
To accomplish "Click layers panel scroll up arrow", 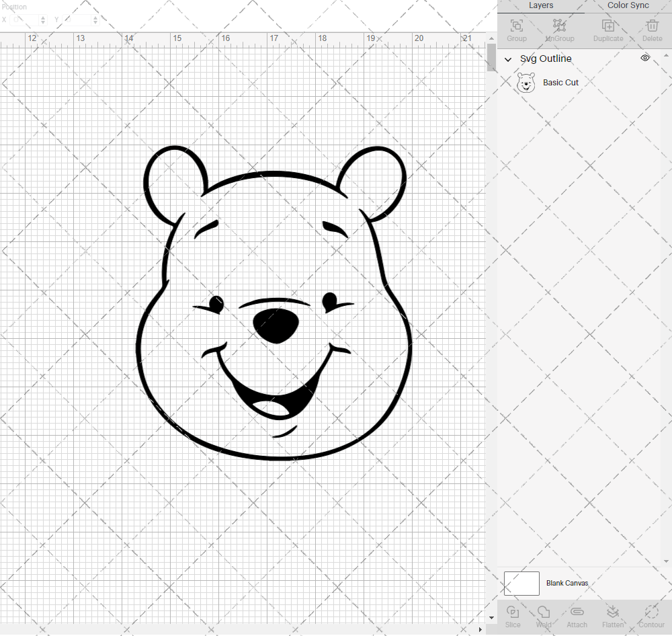I will (x=666, y=56).
